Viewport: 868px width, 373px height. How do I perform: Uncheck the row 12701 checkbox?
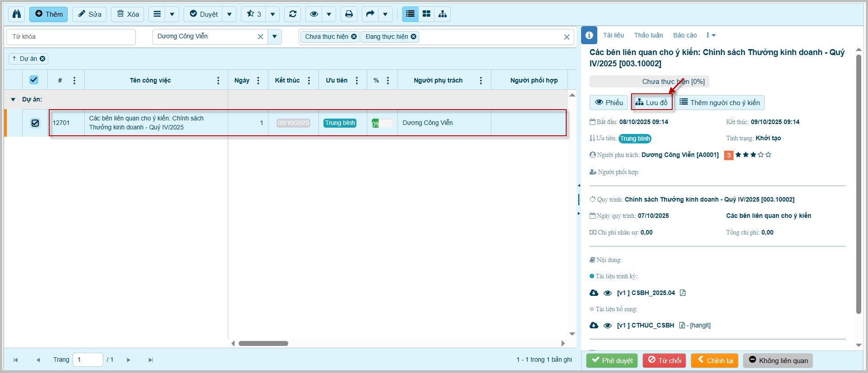pyautogui.click(x=35, y=123)
